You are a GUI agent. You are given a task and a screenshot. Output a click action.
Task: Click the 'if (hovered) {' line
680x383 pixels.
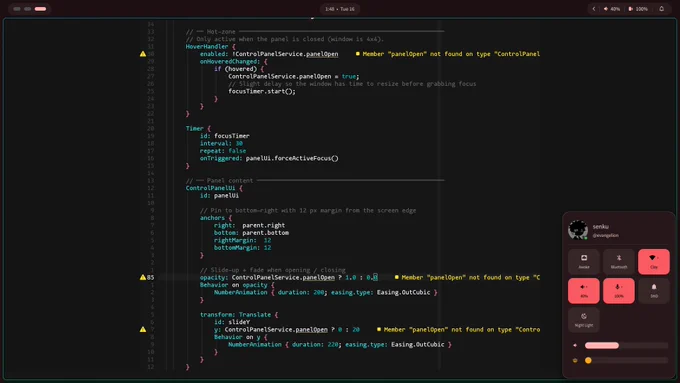tap(239, 69)
